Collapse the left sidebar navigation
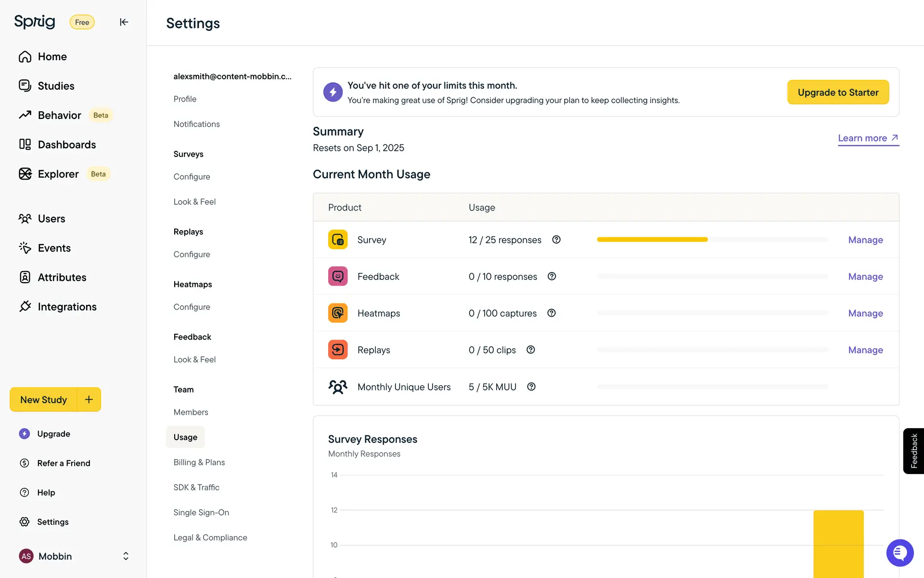The height and width of the screenshot is (578, 924). click(124, 22)
